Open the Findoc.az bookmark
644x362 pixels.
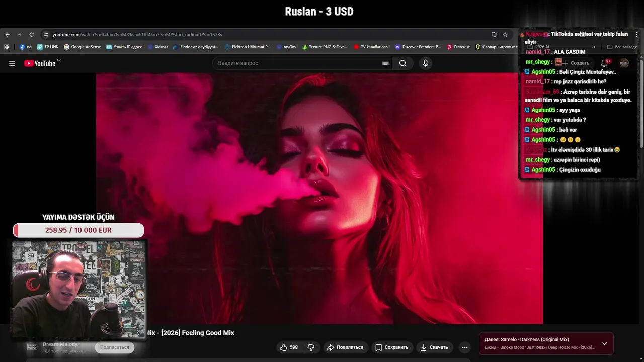click(195, 47)
